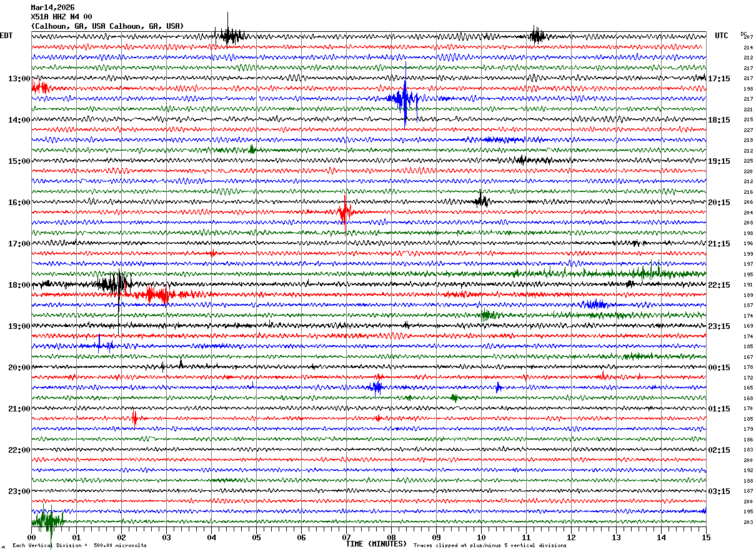Select the station code "X51A HHZ N4 00"

(x=61, y=17)
